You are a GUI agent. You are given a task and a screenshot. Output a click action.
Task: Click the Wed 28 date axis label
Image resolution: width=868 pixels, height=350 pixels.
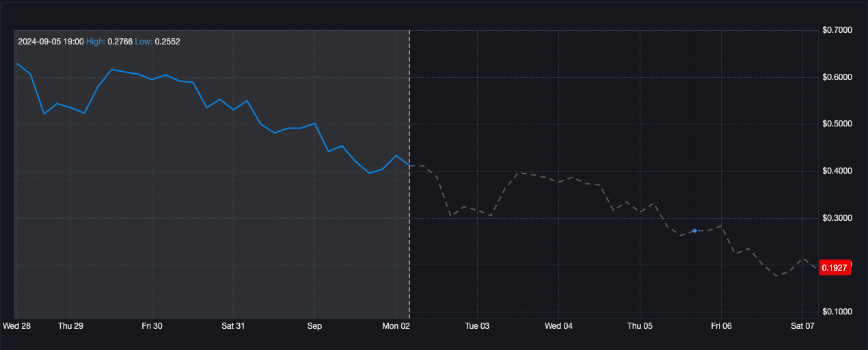[x=17, y=326]
